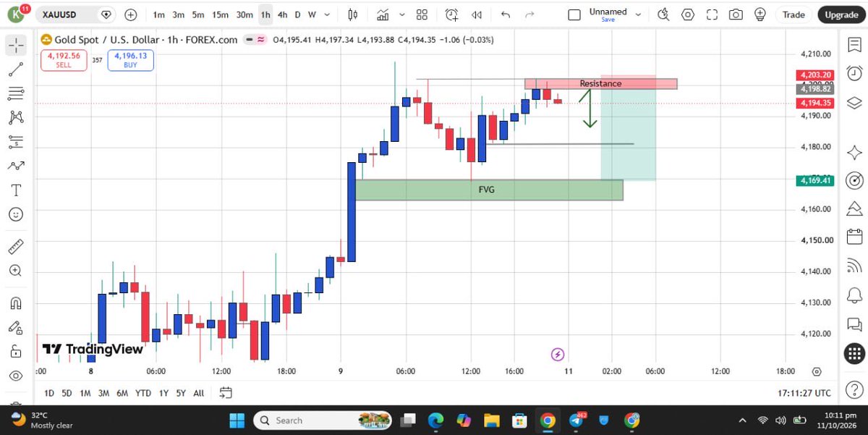This screenshot has height=435, width=868.
Task: Open the alerts panel in sidebar
Action: click(854, 73)
